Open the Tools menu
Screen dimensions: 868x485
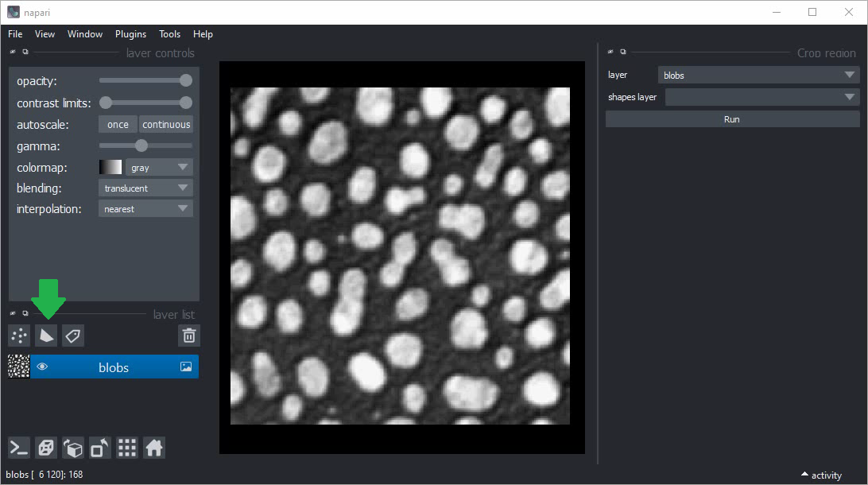(169, 34)
